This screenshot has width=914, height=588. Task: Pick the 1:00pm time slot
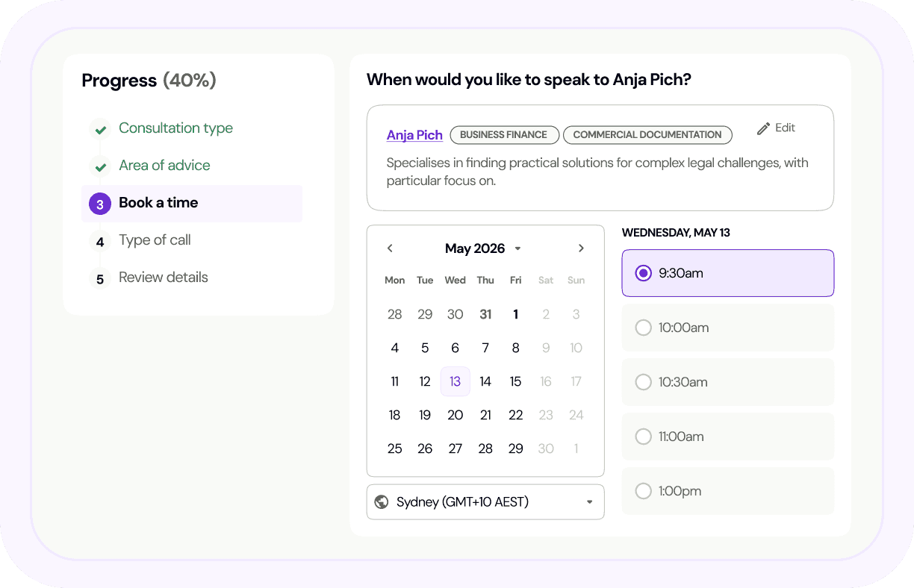(727, 491)
